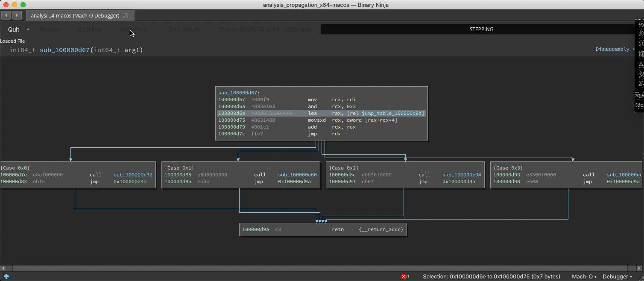Click the sub_100000e32 call target link
Viewport: 644px width, 281px height.
133,175
